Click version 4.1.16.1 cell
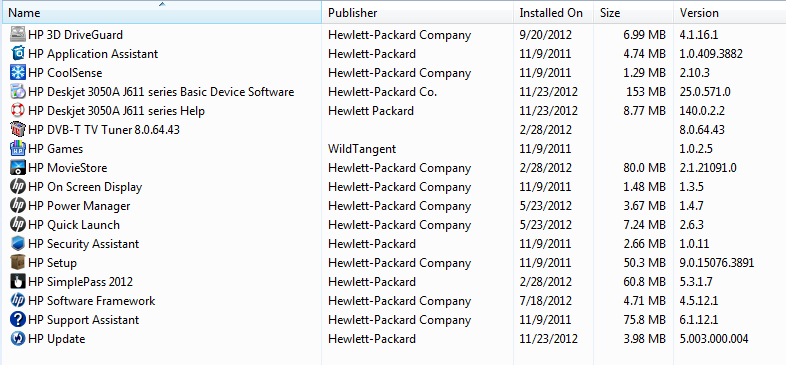This screenshot has height=365, width=786. point(699,35)
